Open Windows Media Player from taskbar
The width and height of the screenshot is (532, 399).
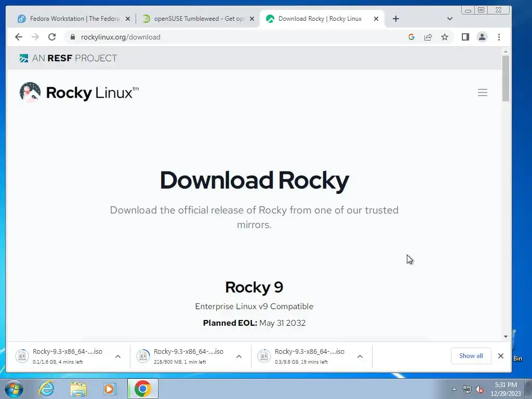click(x=110, y=389)
